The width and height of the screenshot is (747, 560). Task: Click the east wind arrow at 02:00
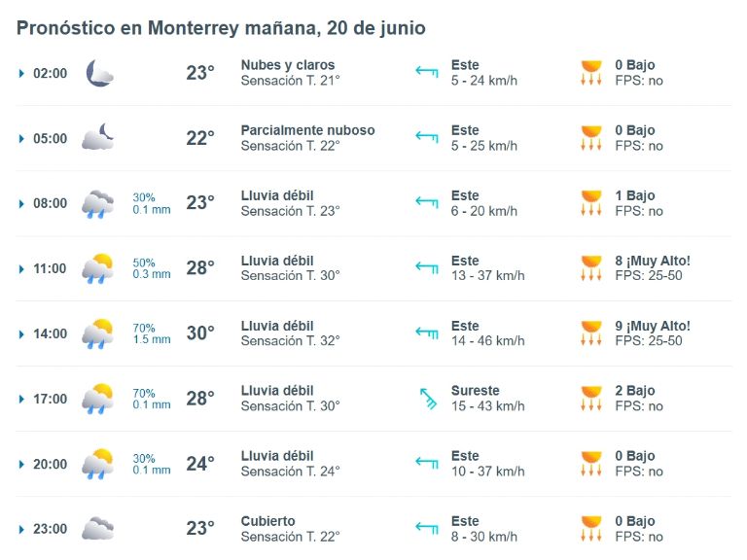427,72
